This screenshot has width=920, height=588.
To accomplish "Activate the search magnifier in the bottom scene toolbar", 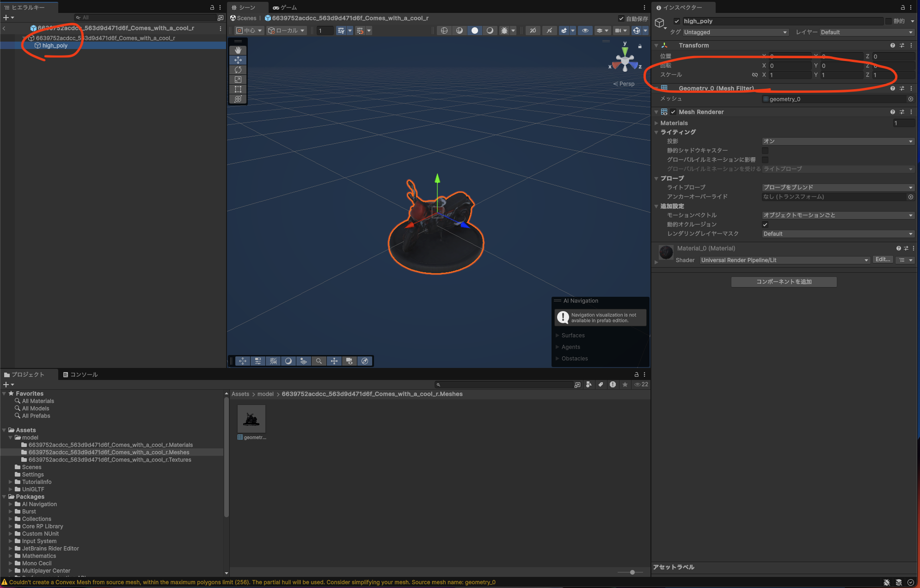I will pyautogui.click(x=319, y=361).
